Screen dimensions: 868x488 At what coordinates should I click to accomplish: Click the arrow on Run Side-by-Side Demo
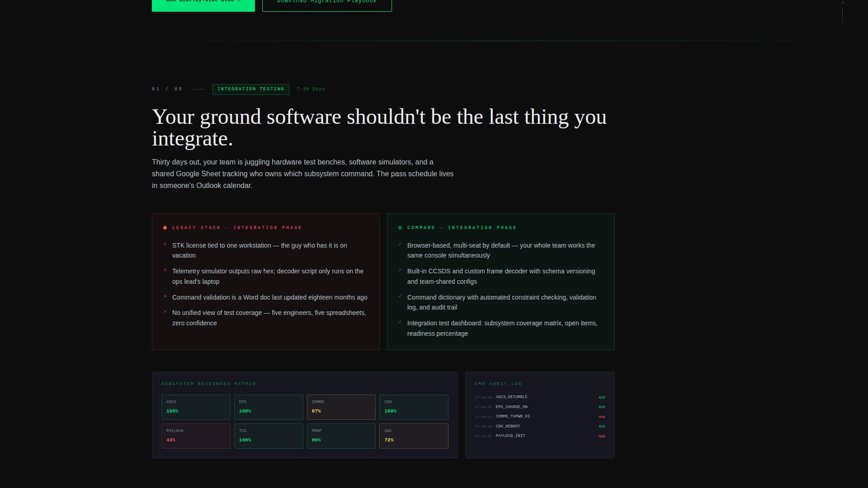tap(239, 1)
